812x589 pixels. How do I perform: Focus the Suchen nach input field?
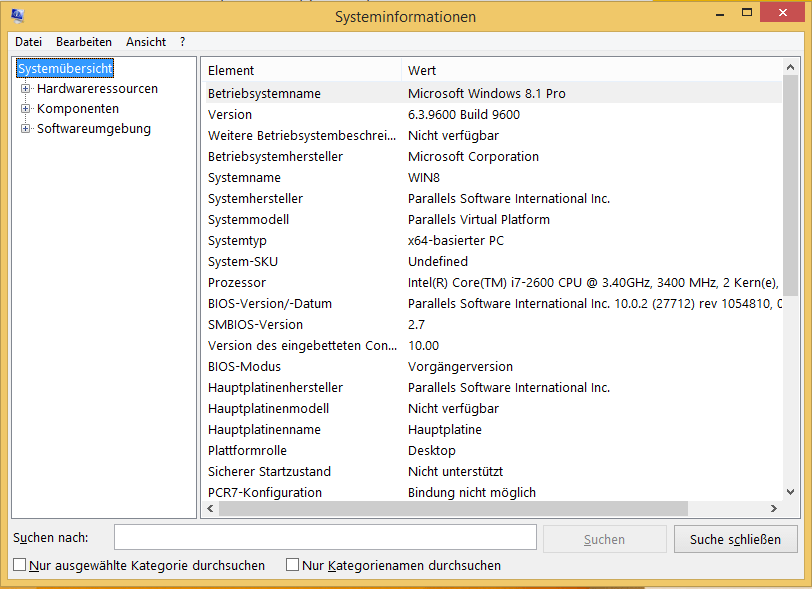coord(325,537)
